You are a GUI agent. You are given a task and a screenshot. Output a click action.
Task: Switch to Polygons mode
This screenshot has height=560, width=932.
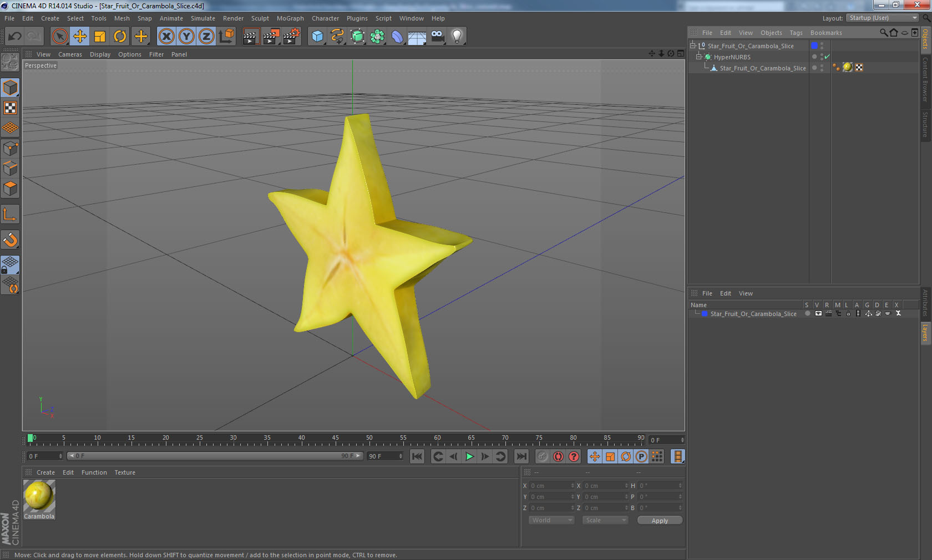[x=10, y=189]
